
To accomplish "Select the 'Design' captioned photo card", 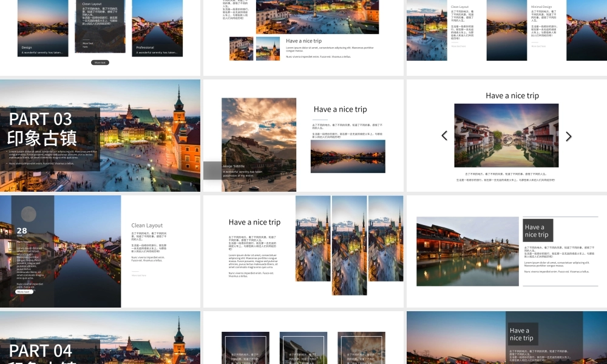I will pyautogui.click(x=42, y=27).
